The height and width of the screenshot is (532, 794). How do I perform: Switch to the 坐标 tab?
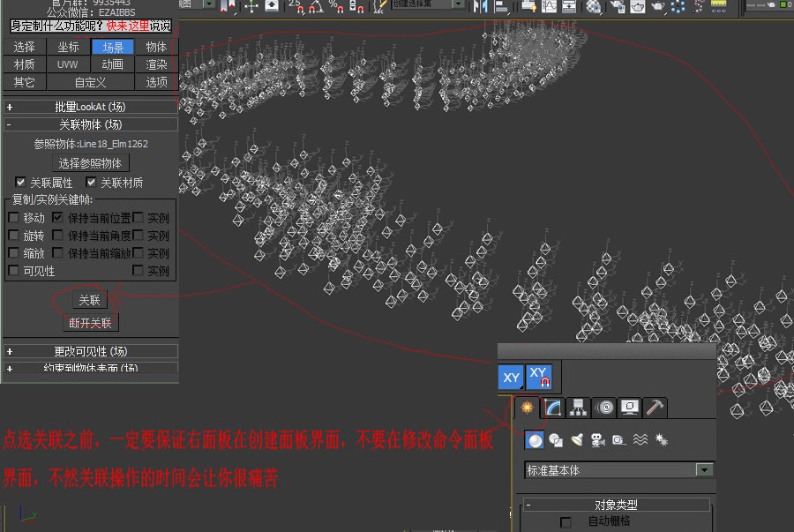tap(68, 47)
